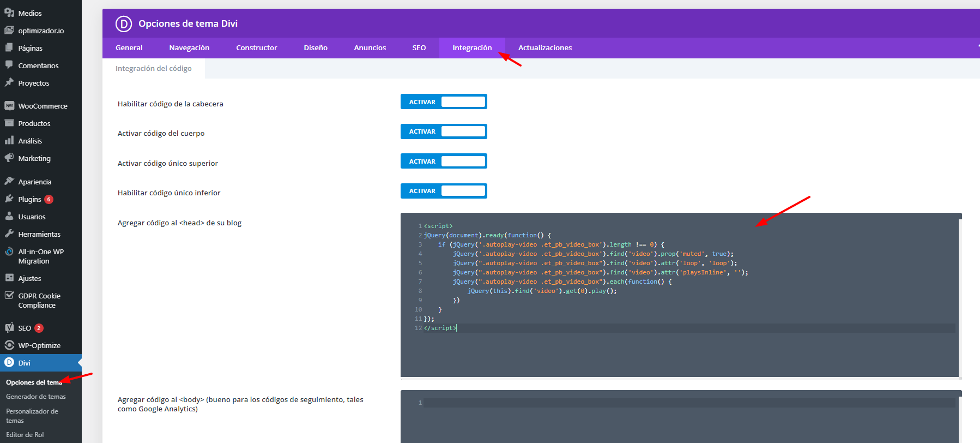Click the Productos box icon
Viewport: 980px width, 443px height.
(x=9, y=123)
